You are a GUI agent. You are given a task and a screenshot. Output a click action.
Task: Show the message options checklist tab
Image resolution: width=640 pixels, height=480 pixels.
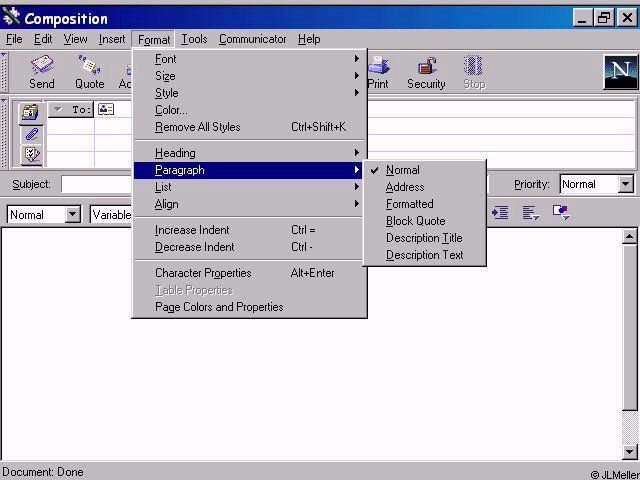[x=31, y=155]
